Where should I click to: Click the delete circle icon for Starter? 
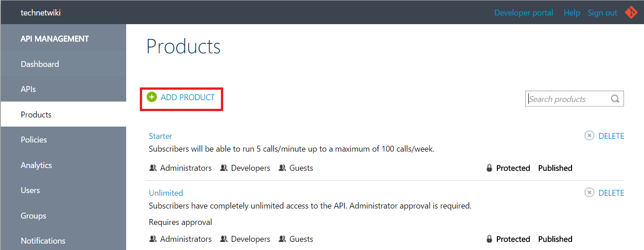589,136
